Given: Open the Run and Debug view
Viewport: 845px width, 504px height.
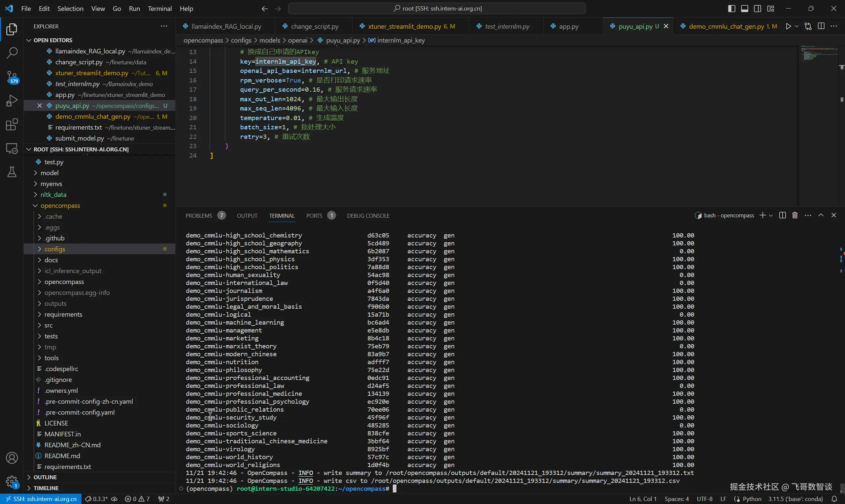Looking at the screenshot, I should pyautogui.click(x=12, y=101).
